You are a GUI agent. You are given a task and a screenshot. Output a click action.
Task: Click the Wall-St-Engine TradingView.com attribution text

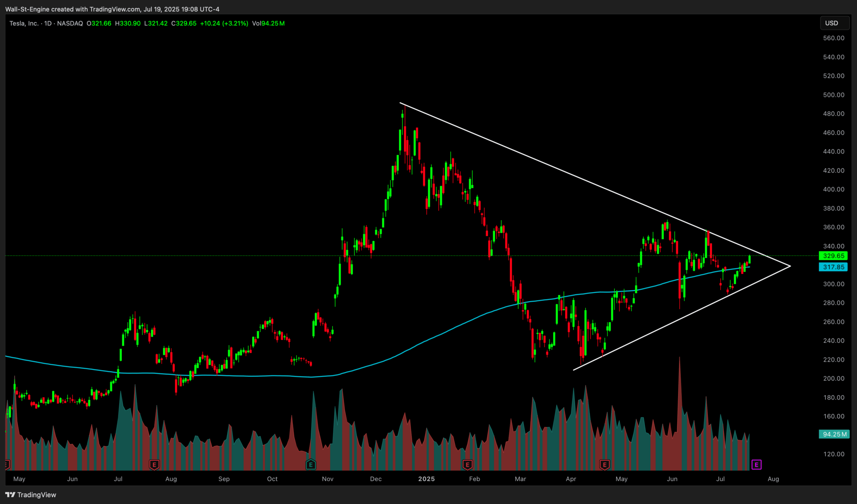[x=112, y=9]
